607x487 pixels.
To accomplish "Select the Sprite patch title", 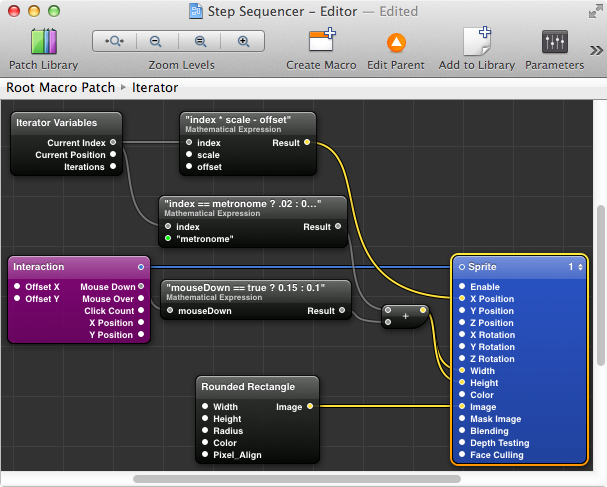I will click(482, 267).
